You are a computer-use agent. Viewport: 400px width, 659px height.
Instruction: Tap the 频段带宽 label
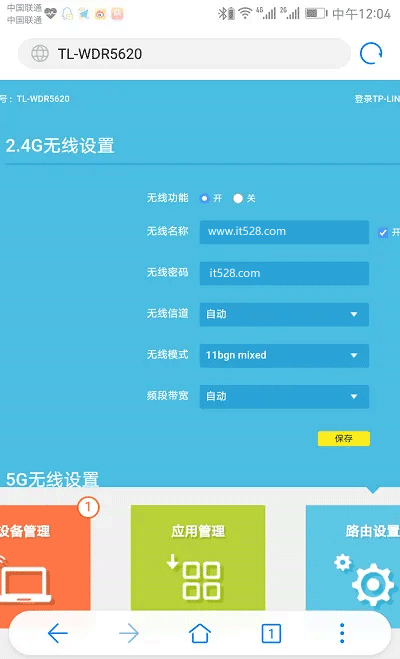(x=167, y=396)
